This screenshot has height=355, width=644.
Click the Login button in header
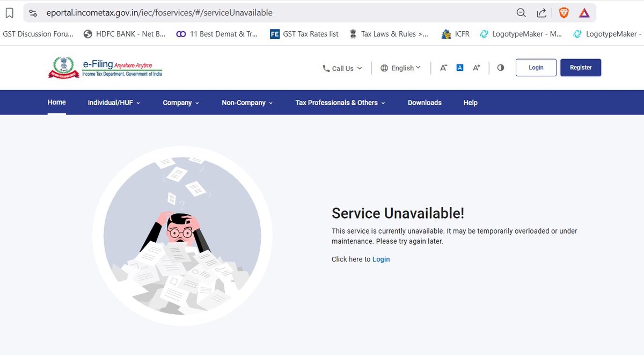click(536, 68)
